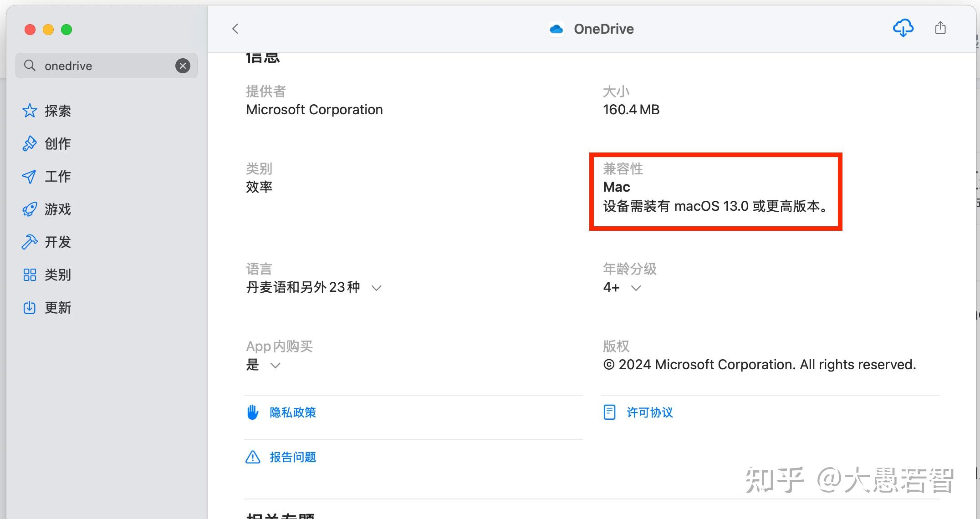Select the 创作 sidebar icon
980x519 pixels.
click(57, 143)
